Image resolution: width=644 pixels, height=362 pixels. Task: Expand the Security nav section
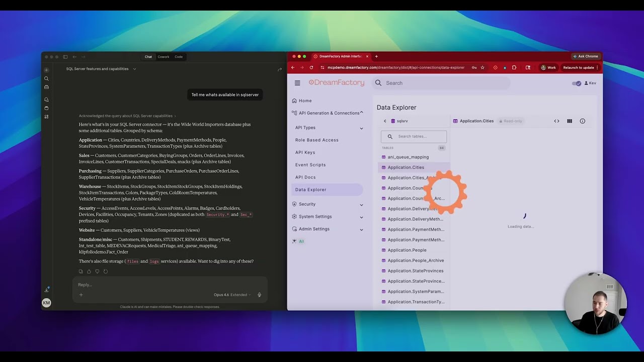coord(361,205)
